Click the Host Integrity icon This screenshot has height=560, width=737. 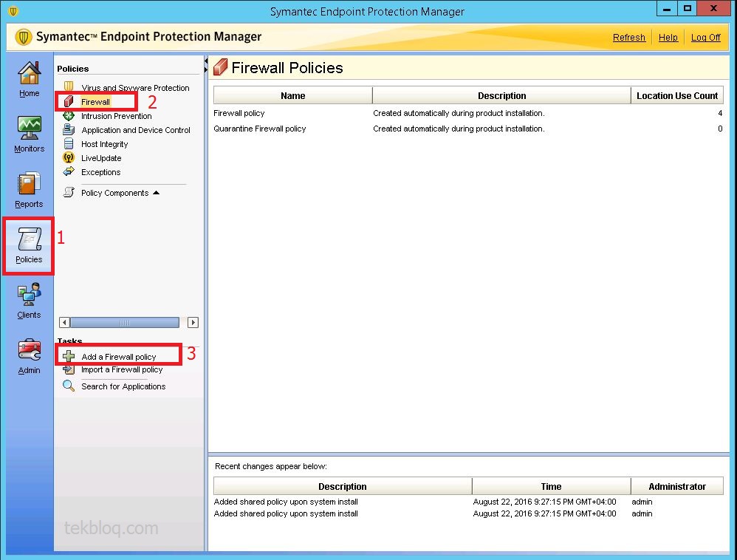[69, 143]
